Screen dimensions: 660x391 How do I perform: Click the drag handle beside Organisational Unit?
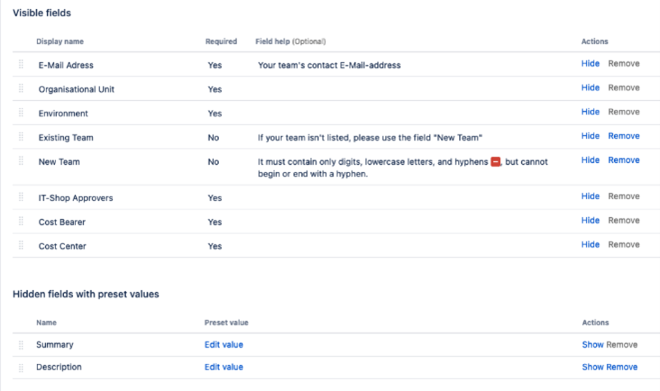21,88
